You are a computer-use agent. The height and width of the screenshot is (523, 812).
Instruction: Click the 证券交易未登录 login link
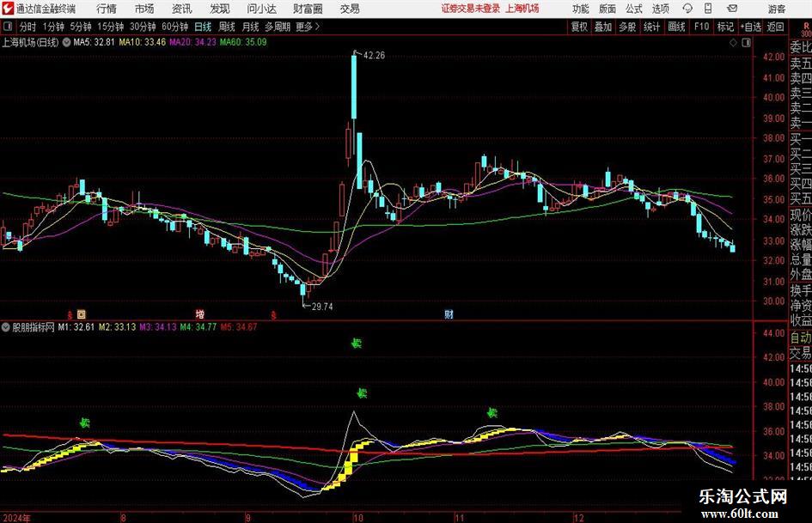[x=471, y=9]
